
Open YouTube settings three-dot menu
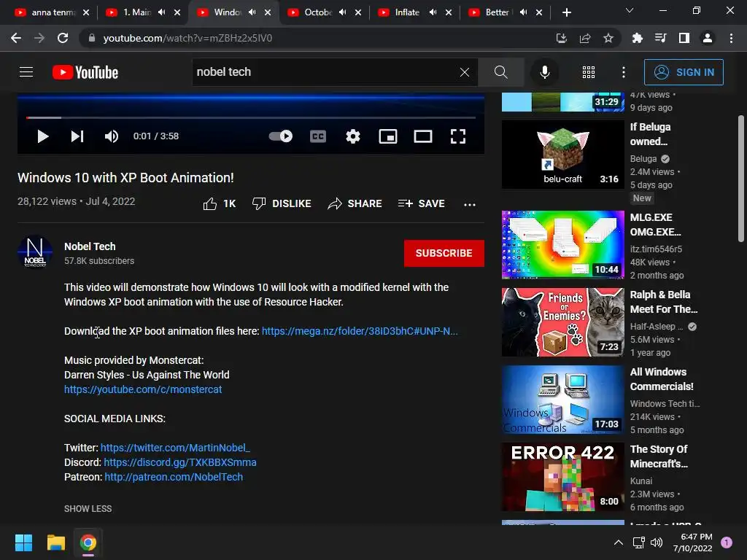tap(623, 72)
